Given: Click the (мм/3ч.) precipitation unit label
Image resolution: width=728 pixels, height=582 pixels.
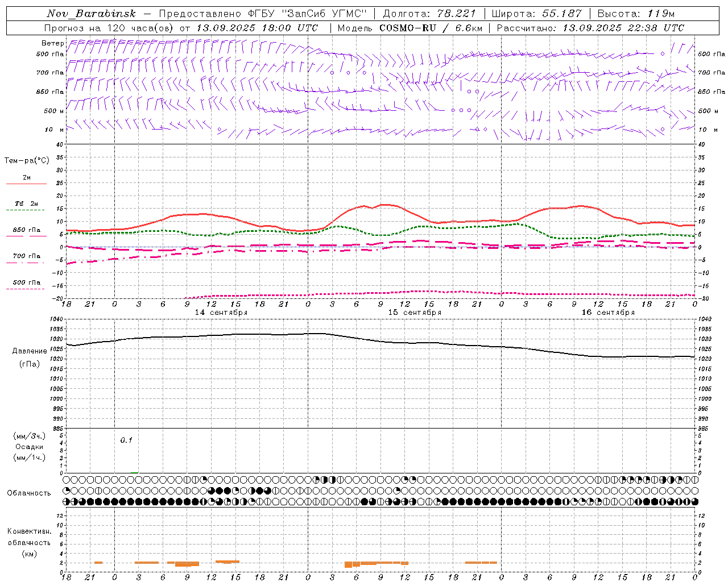Looking at the screenshot, I should click(x=30, y=436).
